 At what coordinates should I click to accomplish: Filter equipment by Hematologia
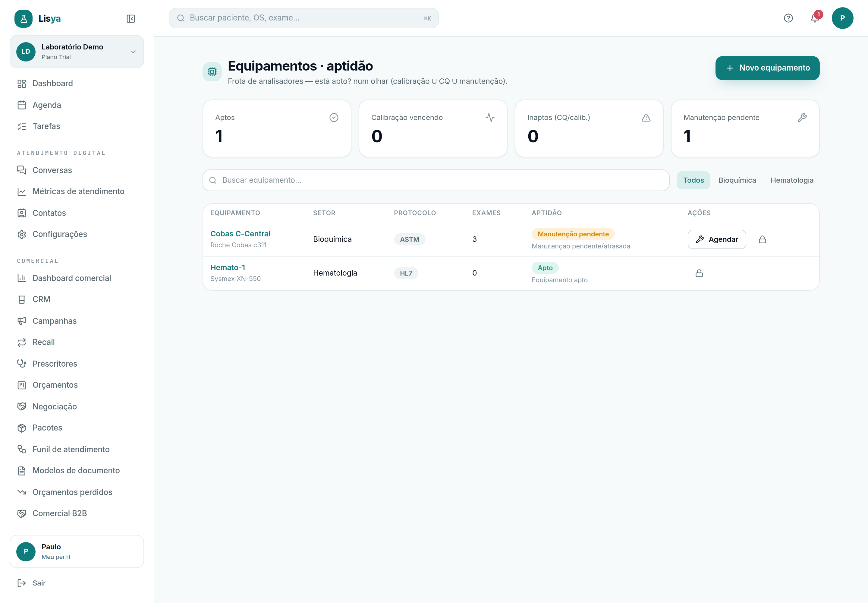792,180
